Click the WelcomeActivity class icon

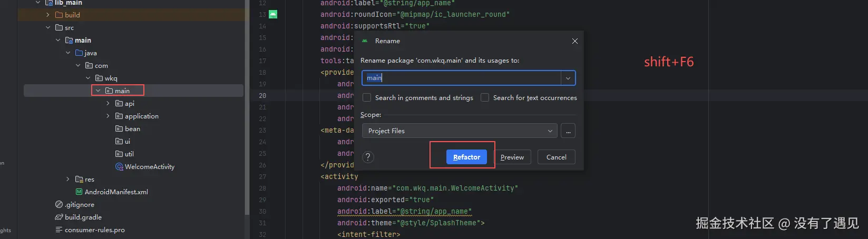pyautogui.click(x=119, y=167)
